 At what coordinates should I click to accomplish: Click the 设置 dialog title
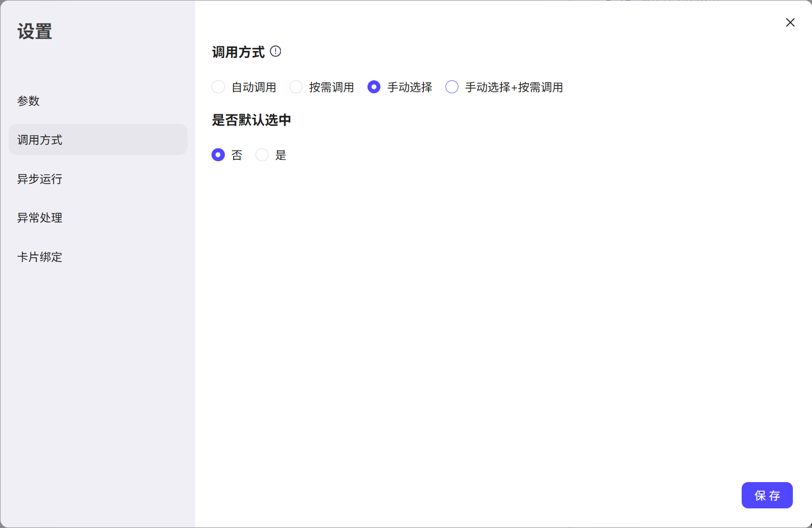pos(33,31)
